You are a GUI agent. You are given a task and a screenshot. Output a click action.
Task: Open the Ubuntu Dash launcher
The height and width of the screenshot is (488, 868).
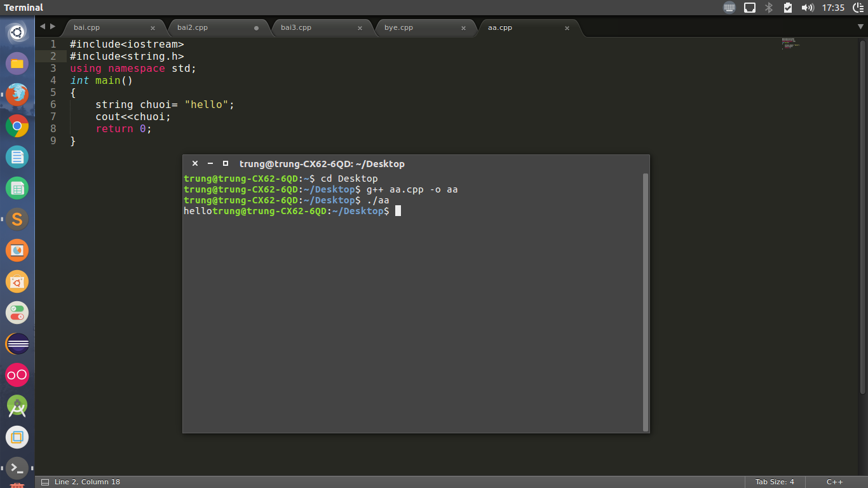17,32
